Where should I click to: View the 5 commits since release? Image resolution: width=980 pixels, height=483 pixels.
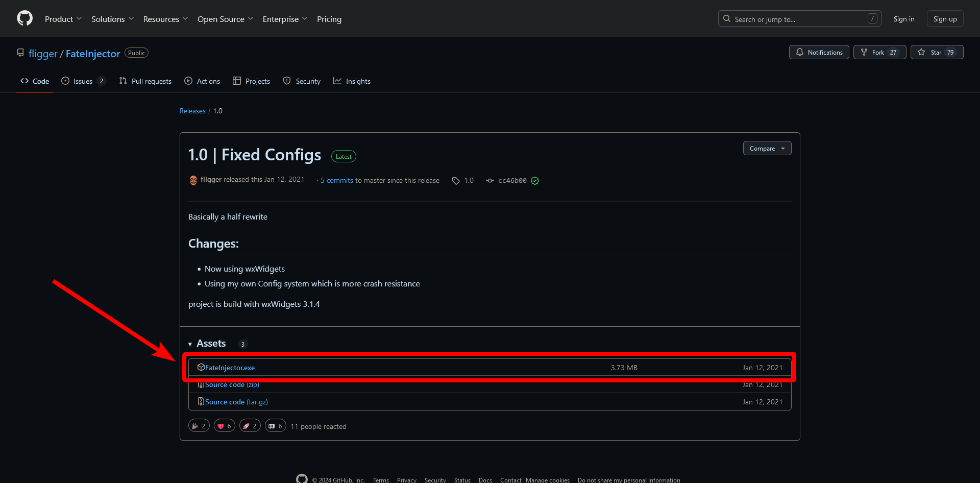point(337,180)
